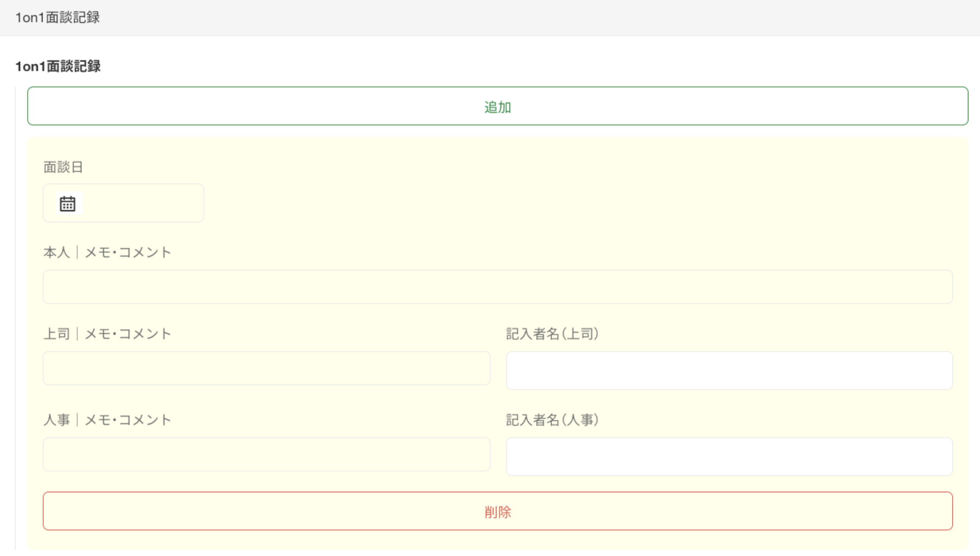Open the calendar date picker icon
The width and height of the screenshot is (980, 556).
68,203
